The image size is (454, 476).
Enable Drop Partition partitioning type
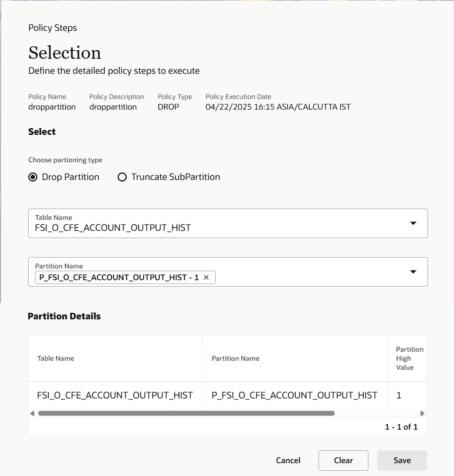pos(33,177)
